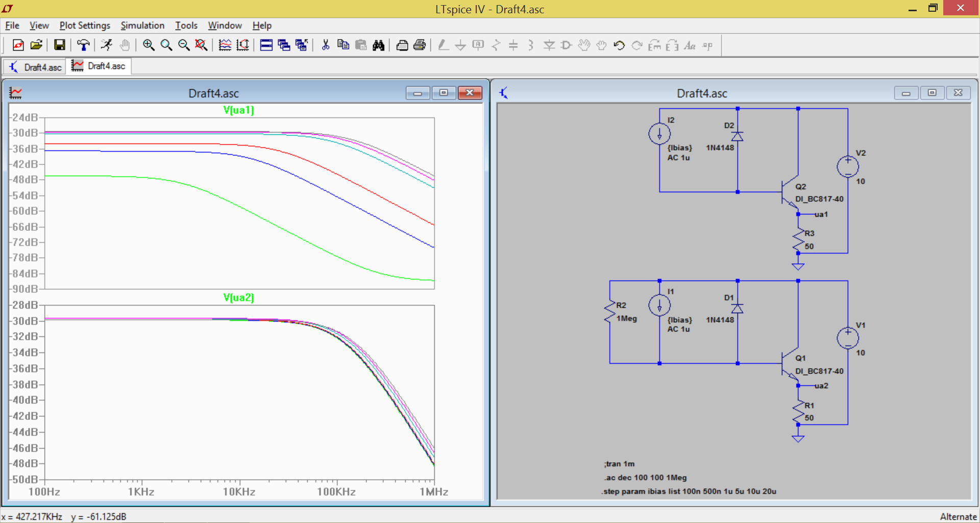The width and height of the screenshot is (980, 523).
Task: Tile the windows using toolbar icon
Action: [x=266, y=45]
